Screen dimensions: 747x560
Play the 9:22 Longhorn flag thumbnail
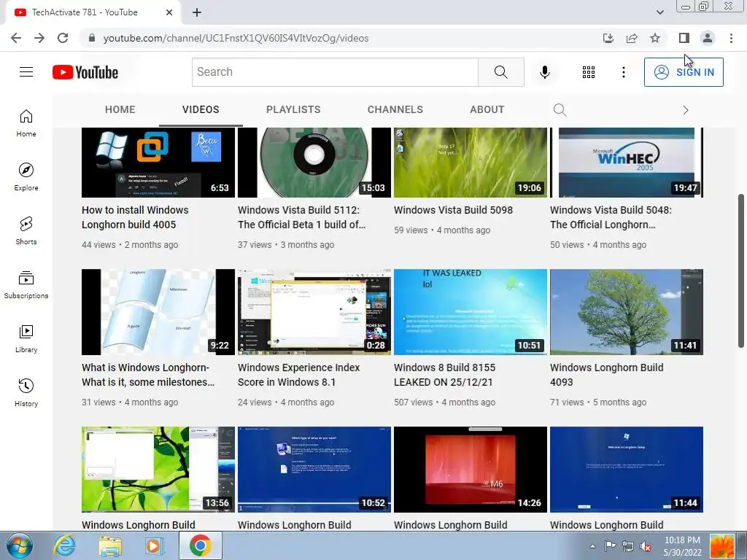click(158, 312)
